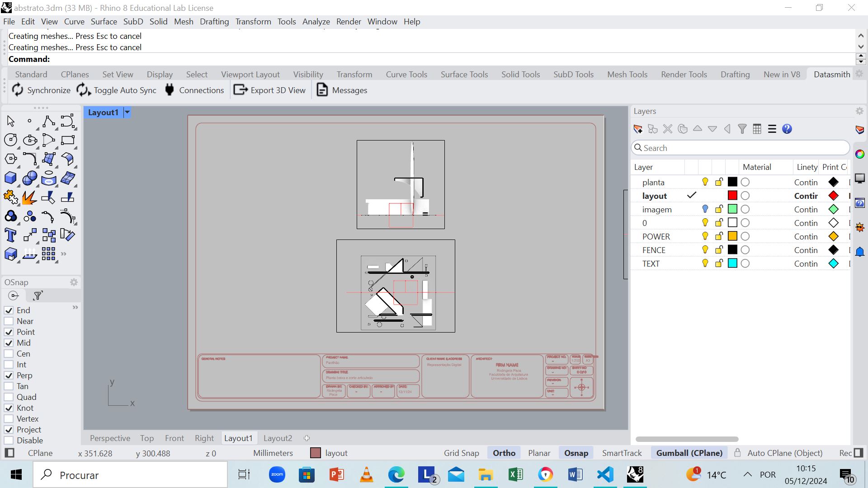Change the imagem layer green color swatch
The width and height of the screenshot is (868, 488).
732,209
